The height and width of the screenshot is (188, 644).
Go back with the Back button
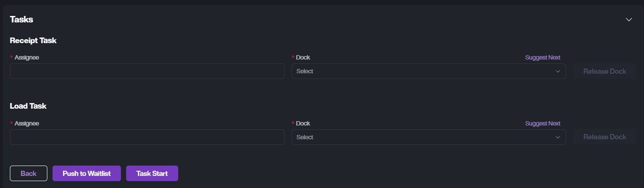(28, 173)
